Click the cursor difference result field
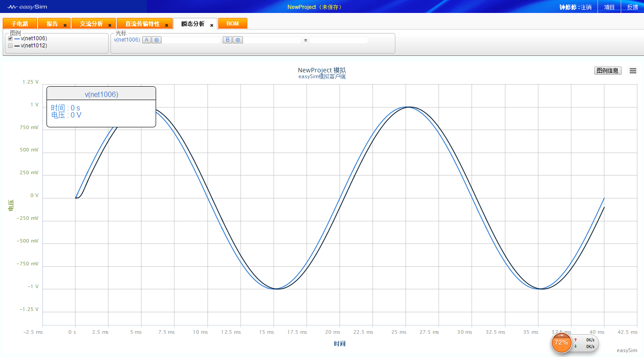The width and height of the screenshot is (644, 357). (x=339, y=40)
